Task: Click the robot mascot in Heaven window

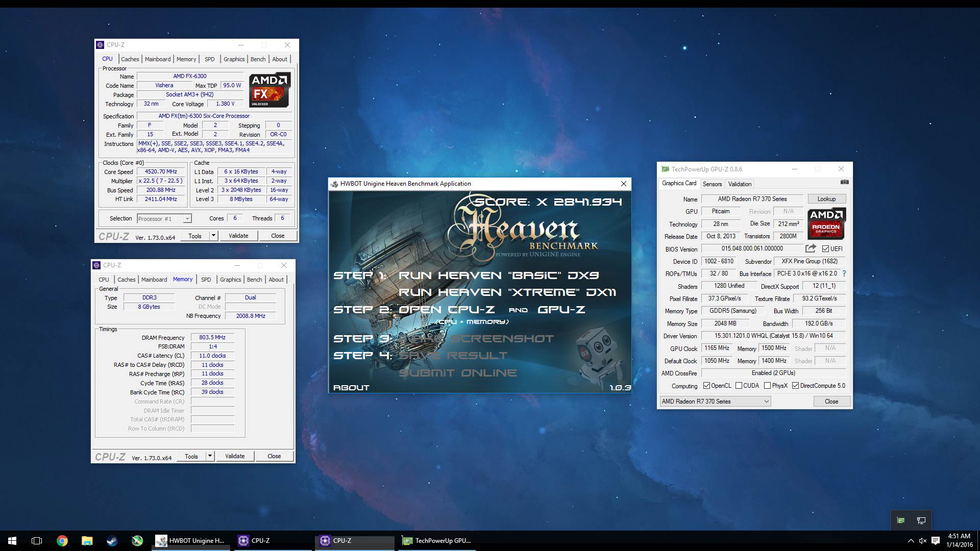Action: point(598,361)
